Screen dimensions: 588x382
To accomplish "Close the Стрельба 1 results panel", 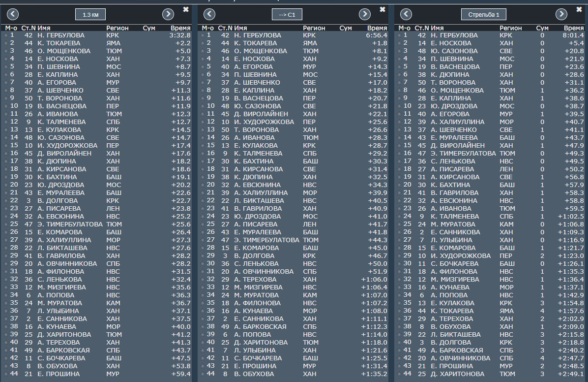I will click(x=579, y=9).
